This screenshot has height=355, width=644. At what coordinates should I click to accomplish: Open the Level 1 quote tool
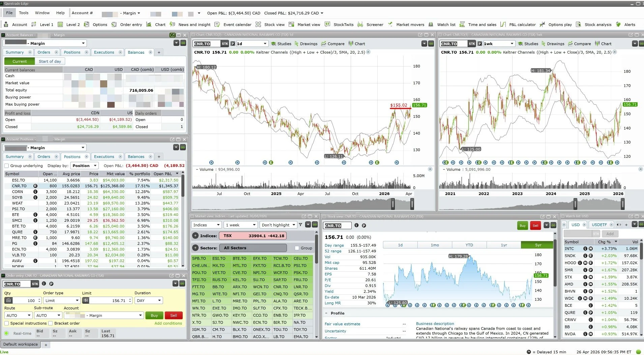tap(42, 24)
